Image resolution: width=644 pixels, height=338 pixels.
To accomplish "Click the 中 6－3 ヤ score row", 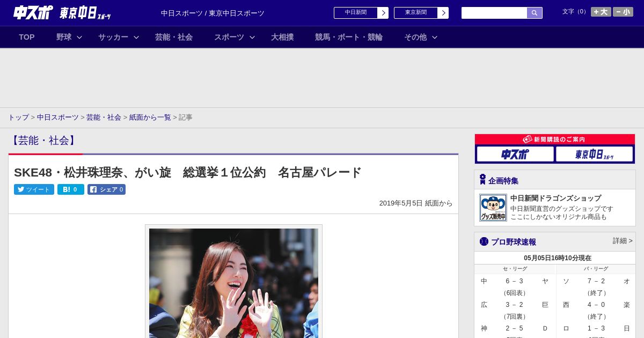I will [x=515, y=281].
